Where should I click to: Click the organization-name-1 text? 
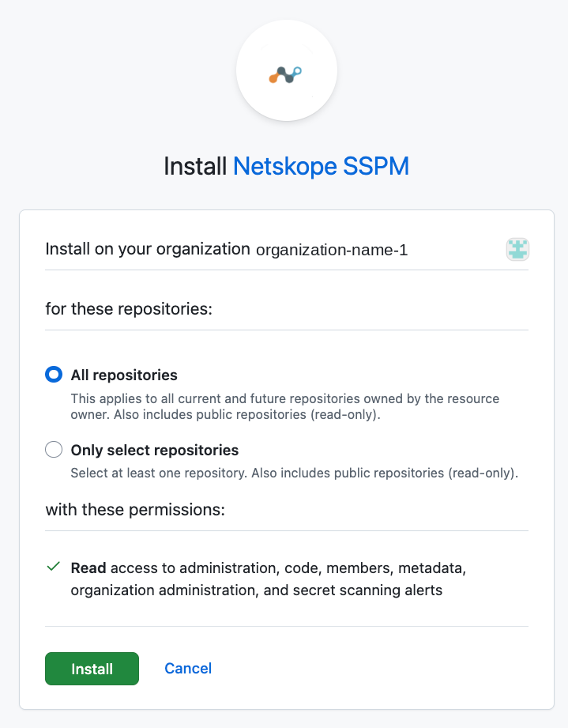332,250
